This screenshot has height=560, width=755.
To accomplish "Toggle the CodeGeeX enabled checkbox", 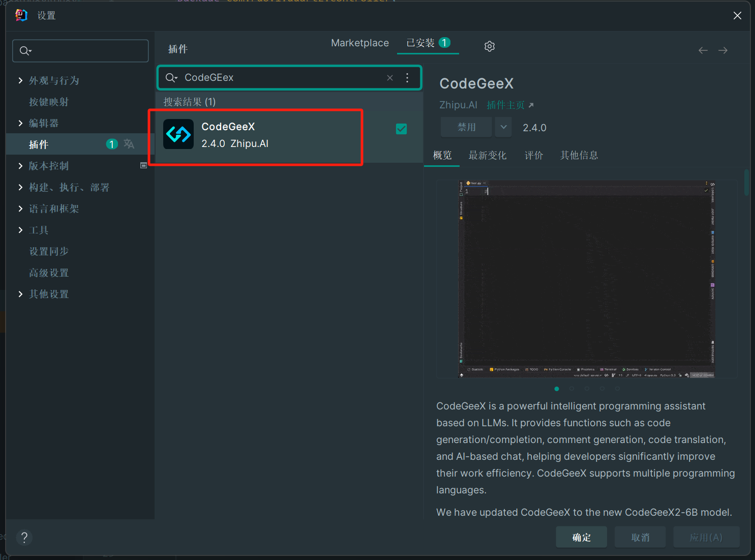I will tap(401, 129).
